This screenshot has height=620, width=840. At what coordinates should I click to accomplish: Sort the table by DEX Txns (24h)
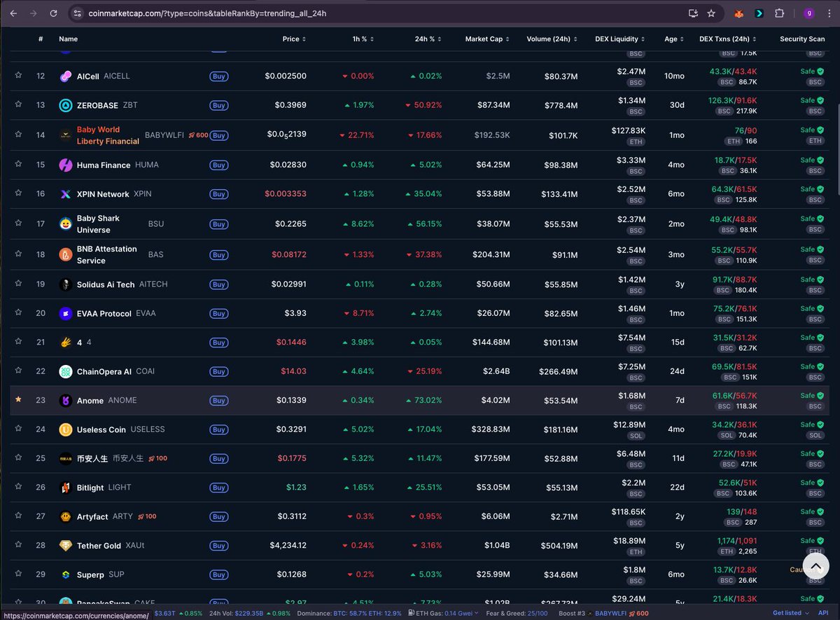[x=728, y=39]
